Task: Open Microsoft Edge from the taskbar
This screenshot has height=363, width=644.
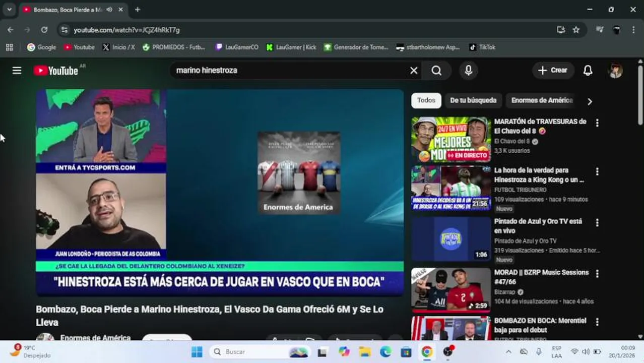Action: pos(385,352)
